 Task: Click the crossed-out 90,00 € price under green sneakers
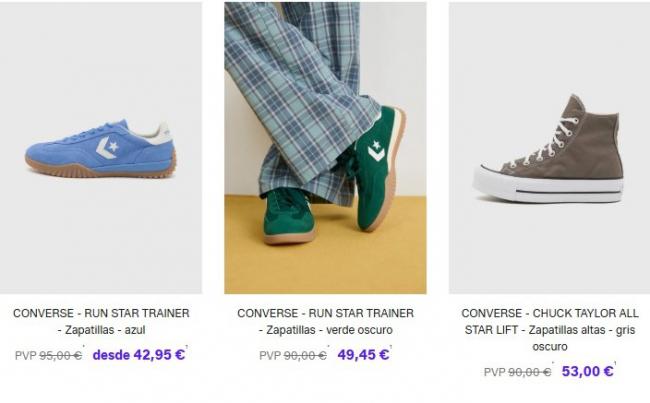293,356
